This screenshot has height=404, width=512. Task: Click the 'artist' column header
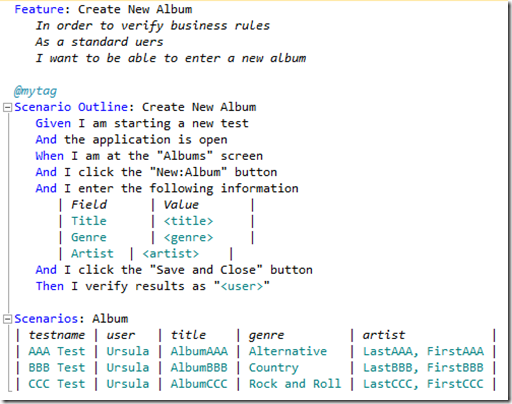click(384, 335)
